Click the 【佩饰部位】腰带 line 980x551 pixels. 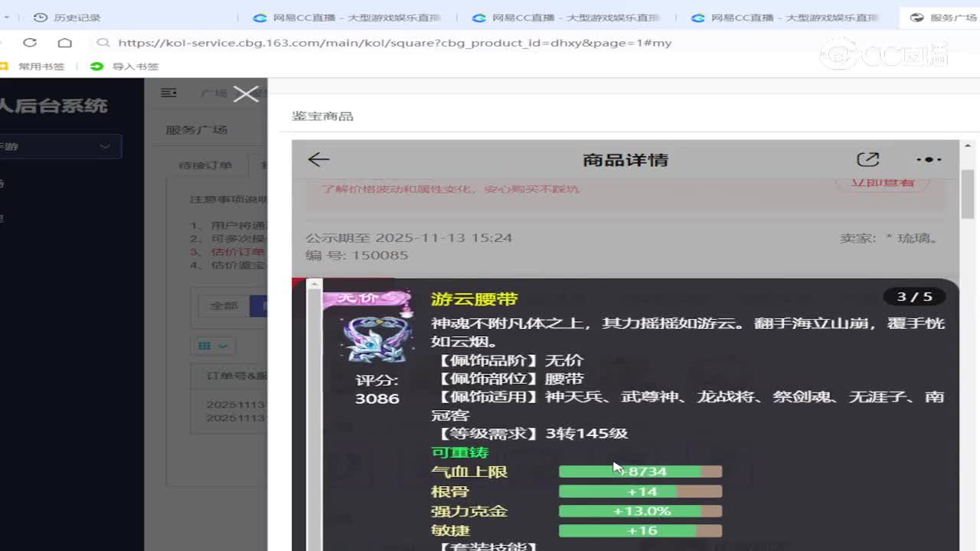click(510, 379)
